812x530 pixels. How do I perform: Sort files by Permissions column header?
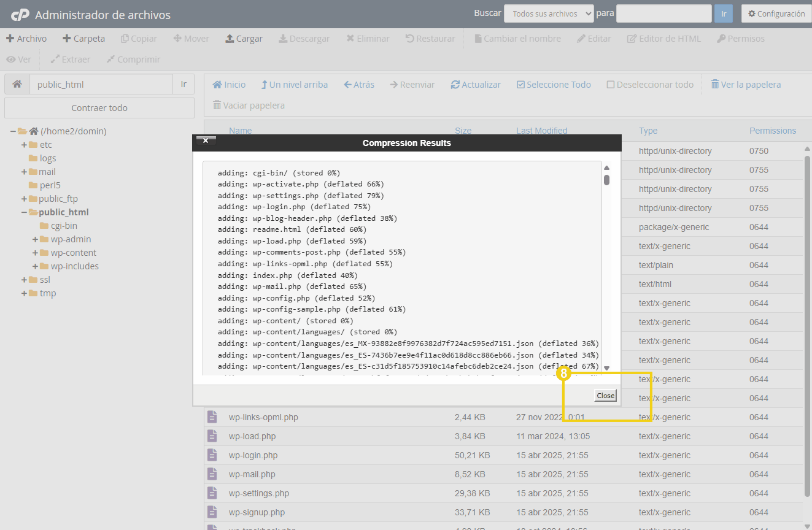pos(773,131)
